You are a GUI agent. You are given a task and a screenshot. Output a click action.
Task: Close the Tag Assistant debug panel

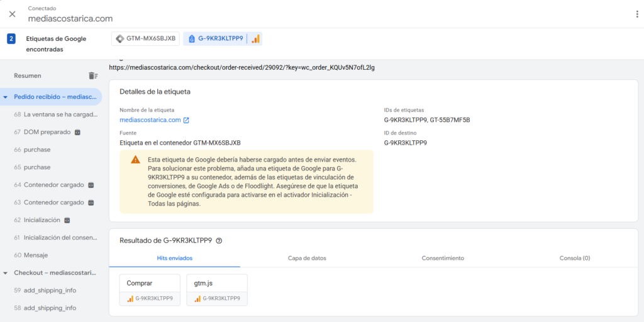(13, 14)
